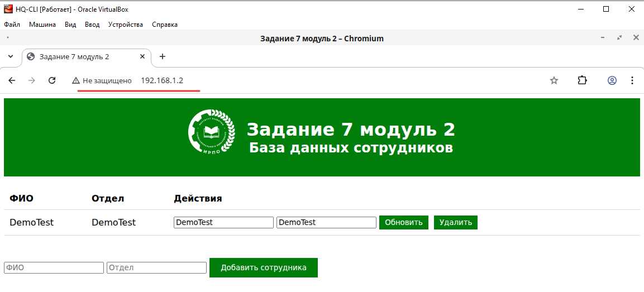Open Chromium three-dot menu

pyautogui.click(x=632, y=80)
